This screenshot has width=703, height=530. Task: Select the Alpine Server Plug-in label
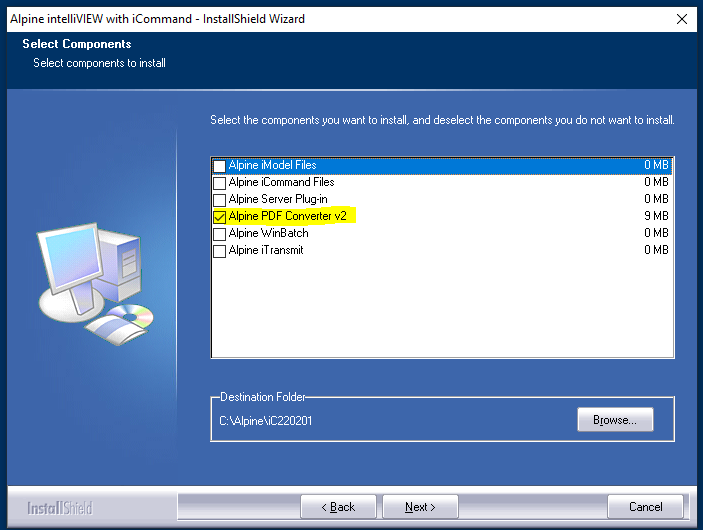[x=278, y=199]
